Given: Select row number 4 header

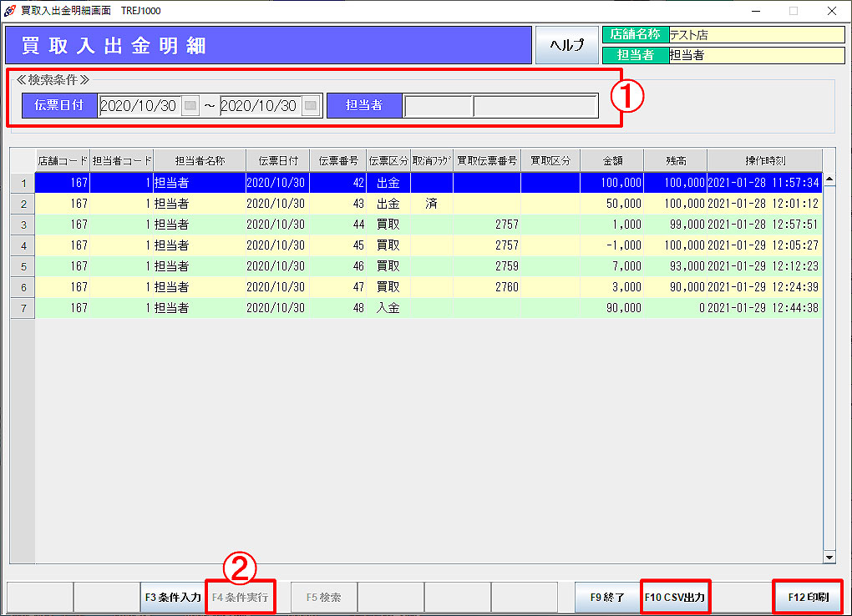Looking at the screenshot, I should tap(23, 245).
